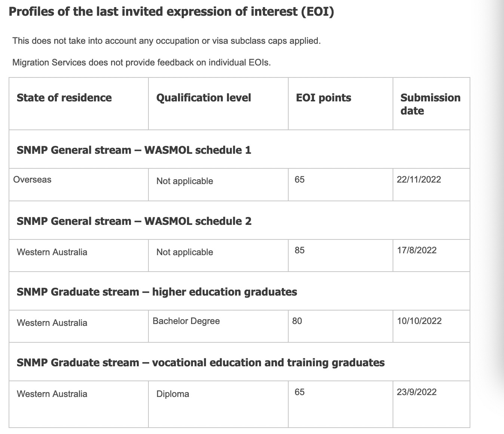Select the vocational education and training heading
This screenshot has width=504, height=434.
(x=200, y=363)
